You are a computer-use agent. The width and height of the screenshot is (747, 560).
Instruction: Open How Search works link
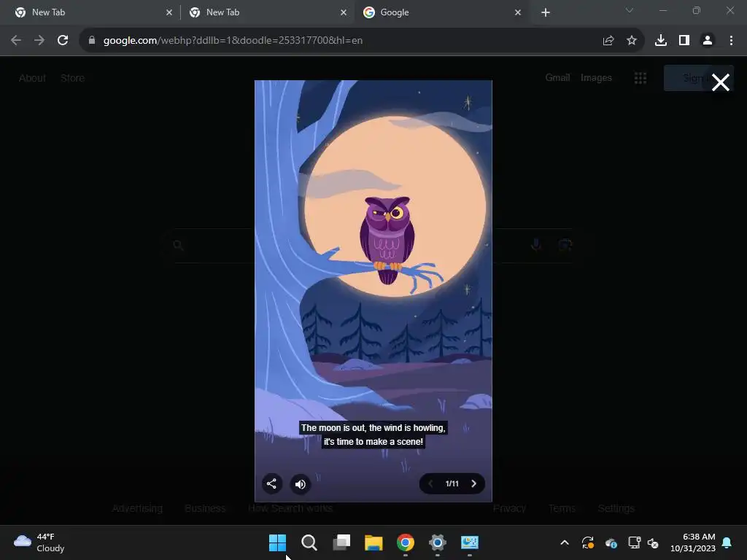290,508
